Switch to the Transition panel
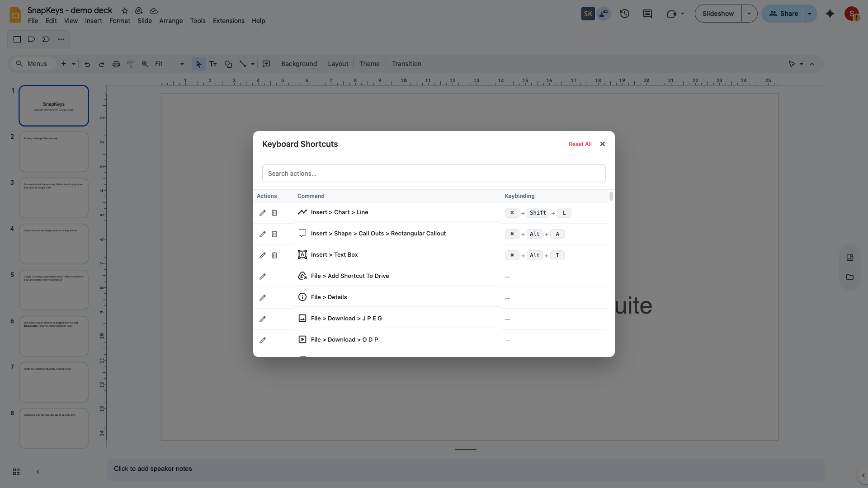Viewport: 868px width, 488px height. 406,64
